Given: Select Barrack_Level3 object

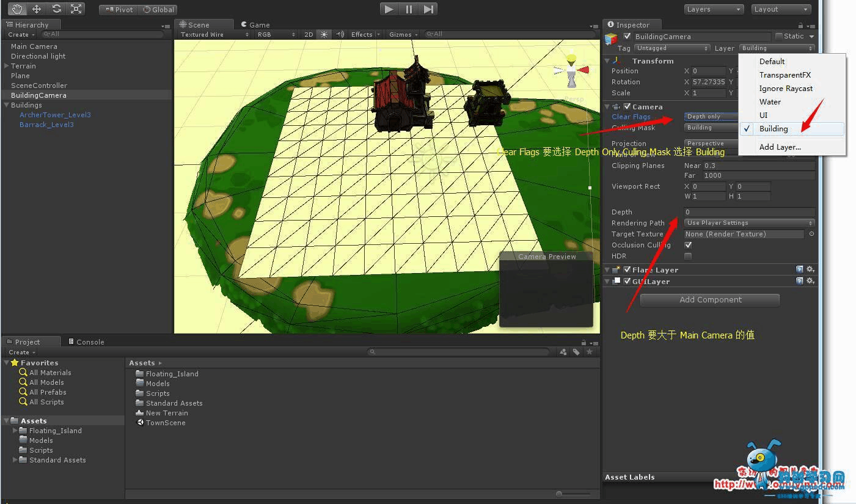Looking at the screenshot, I should click(46, 125).
